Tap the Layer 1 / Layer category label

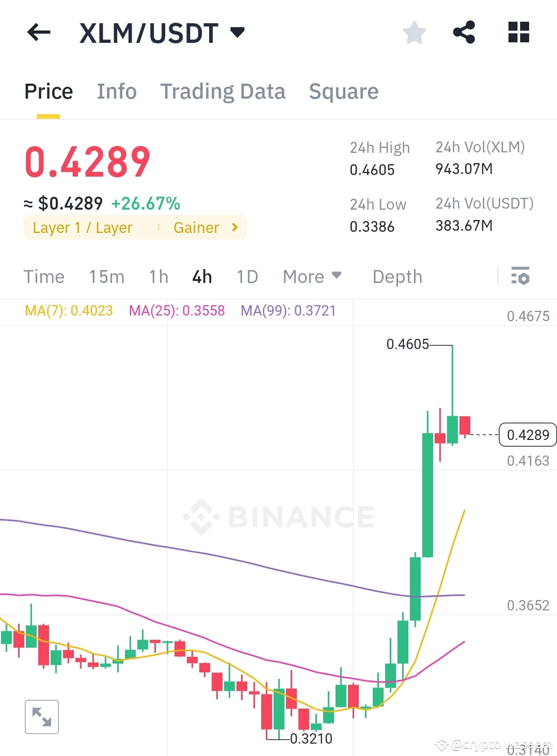coord(82,227)
